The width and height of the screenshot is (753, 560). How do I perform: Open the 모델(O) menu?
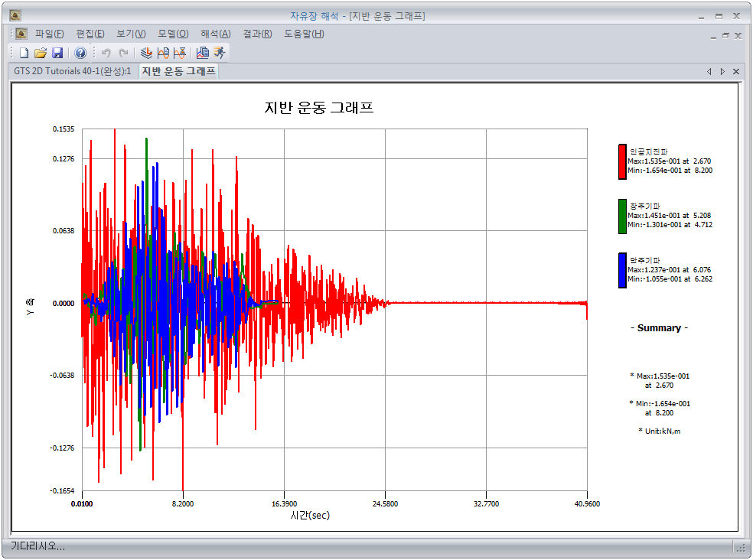174,34
